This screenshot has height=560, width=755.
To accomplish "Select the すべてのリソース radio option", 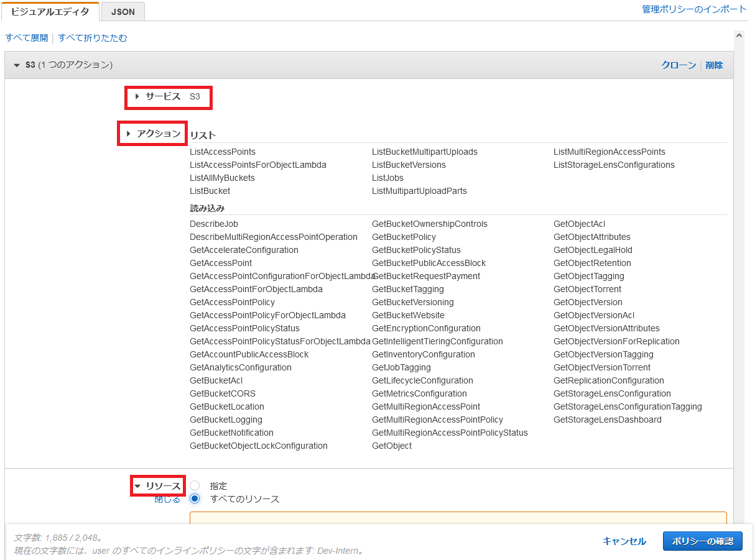I will tap(195, 499).
